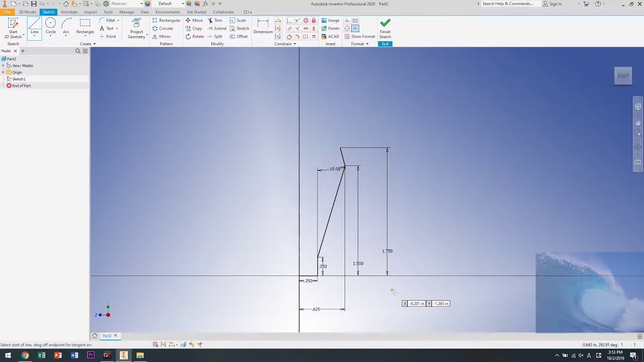
Task: Select the Circle sketch tool
Action: (50, 26)
